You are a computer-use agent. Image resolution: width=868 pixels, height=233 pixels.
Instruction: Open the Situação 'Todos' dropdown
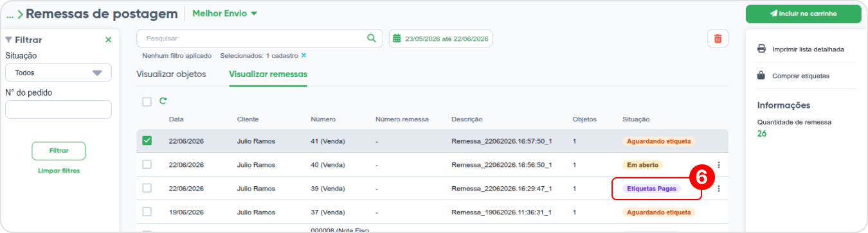pos(59,73)
